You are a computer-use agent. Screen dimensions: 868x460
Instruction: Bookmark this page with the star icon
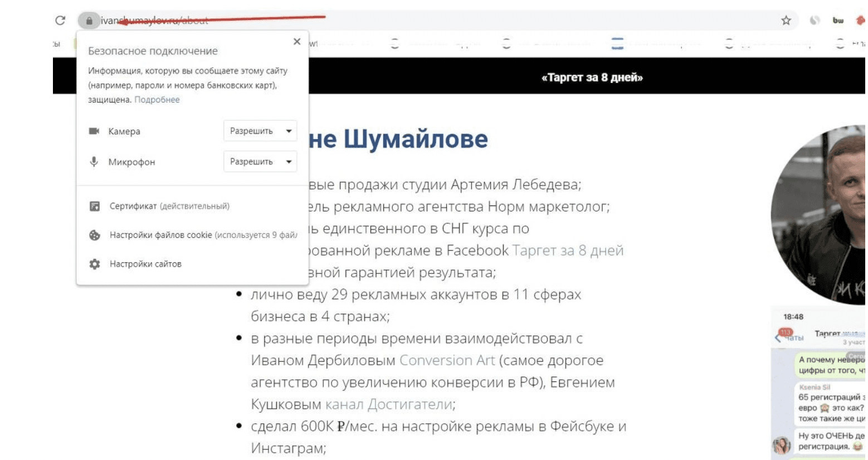[x=786, y=21]
